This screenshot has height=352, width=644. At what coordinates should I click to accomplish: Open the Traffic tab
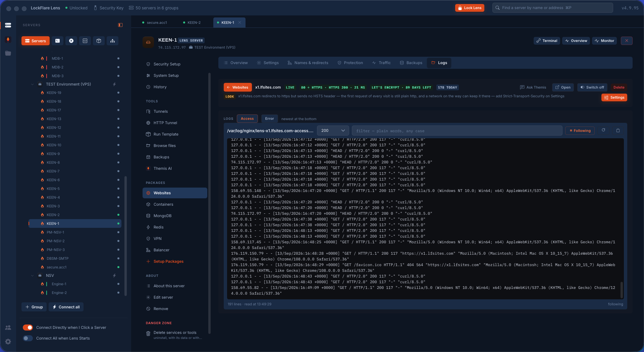pyautogui.click(x=381, y=63)
